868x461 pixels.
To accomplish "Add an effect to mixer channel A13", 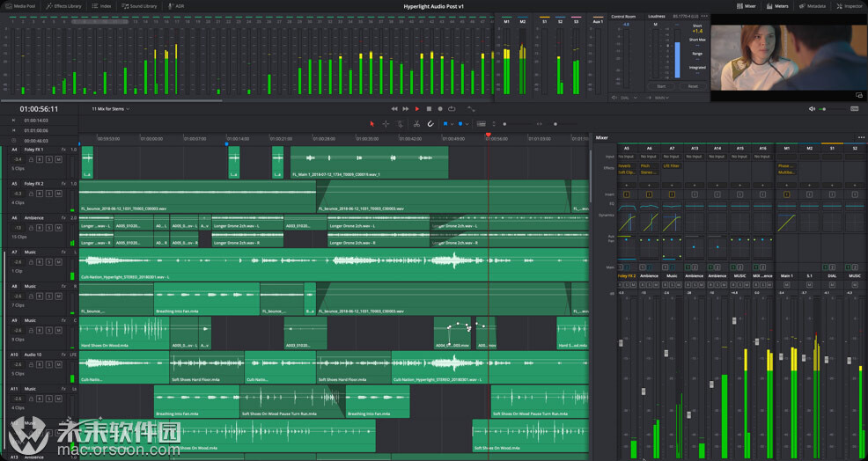I will (695, 186).
